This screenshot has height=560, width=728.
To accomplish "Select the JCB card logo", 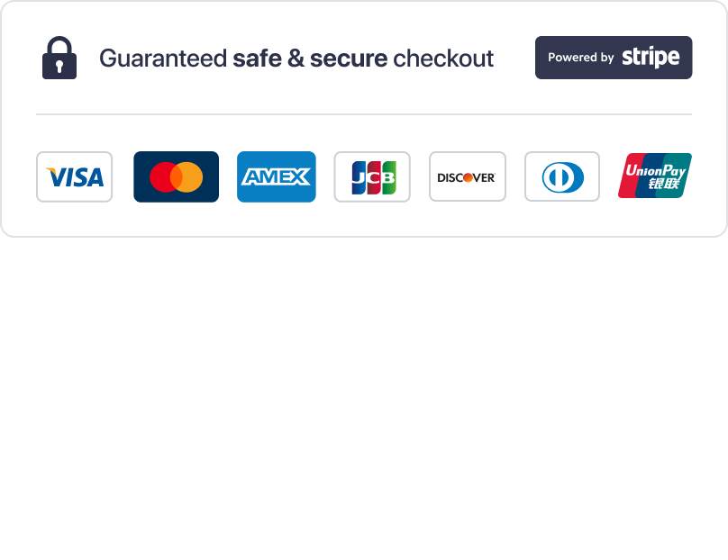I will click(x=372, y=177).
